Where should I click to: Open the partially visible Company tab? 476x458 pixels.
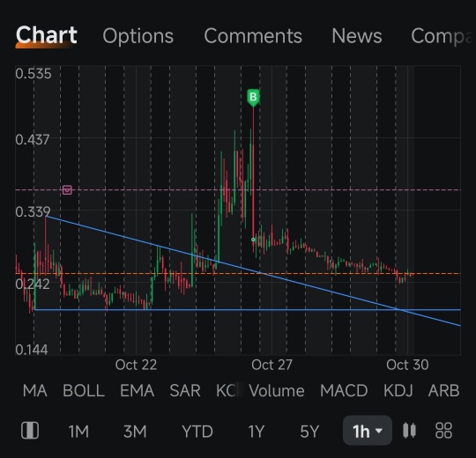point(442,36)
